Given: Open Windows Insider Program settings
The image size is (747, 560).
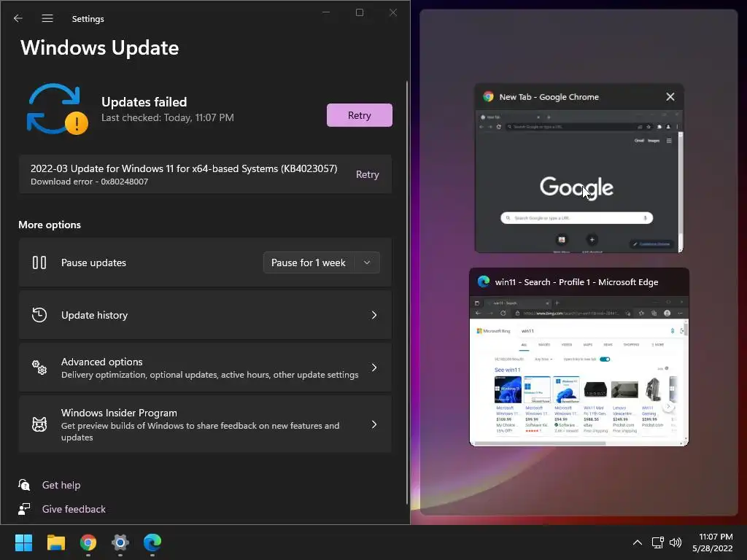Looking at the screenshot, I should pyautogui.click(x=205, y=424).
